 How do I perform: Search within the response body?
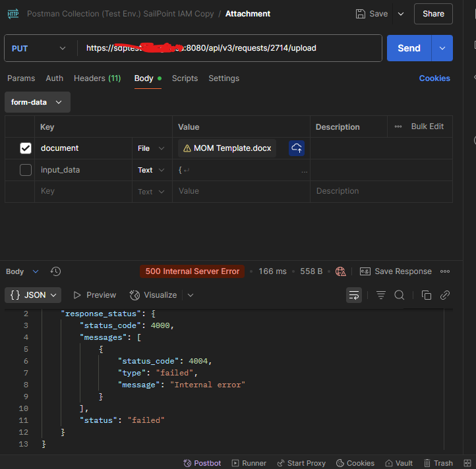(x=400, y=295)
